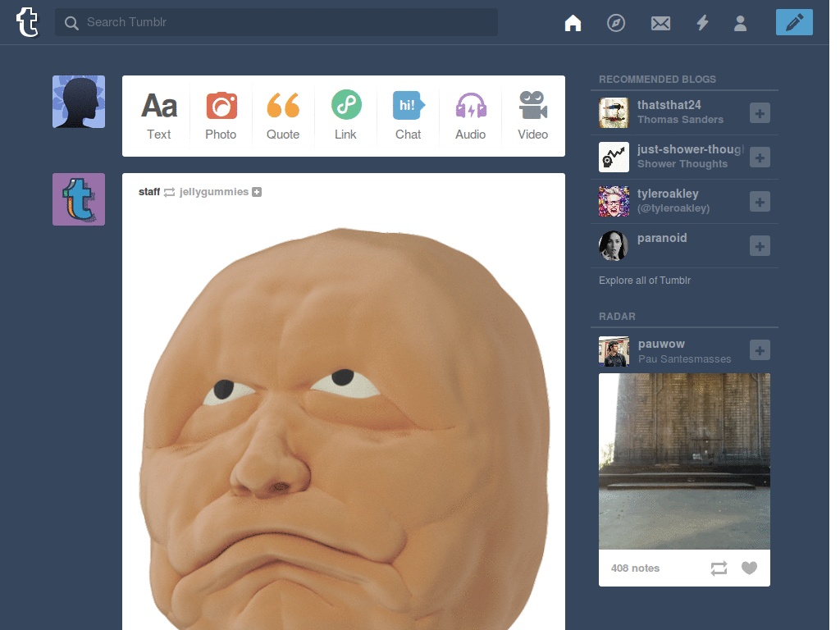Viewport: 840px width, 630px height.
Task: Follow jellygummies with the plus icon
Action: 257,192
